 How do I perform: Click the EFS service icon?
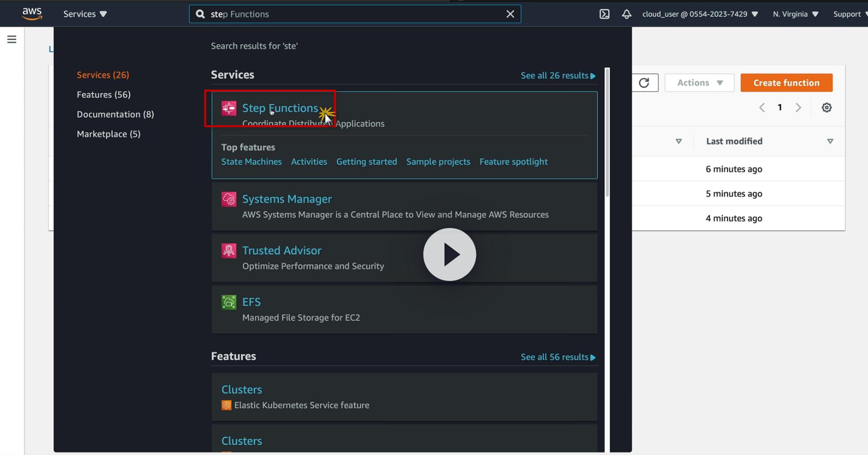(x=229, y=302)
